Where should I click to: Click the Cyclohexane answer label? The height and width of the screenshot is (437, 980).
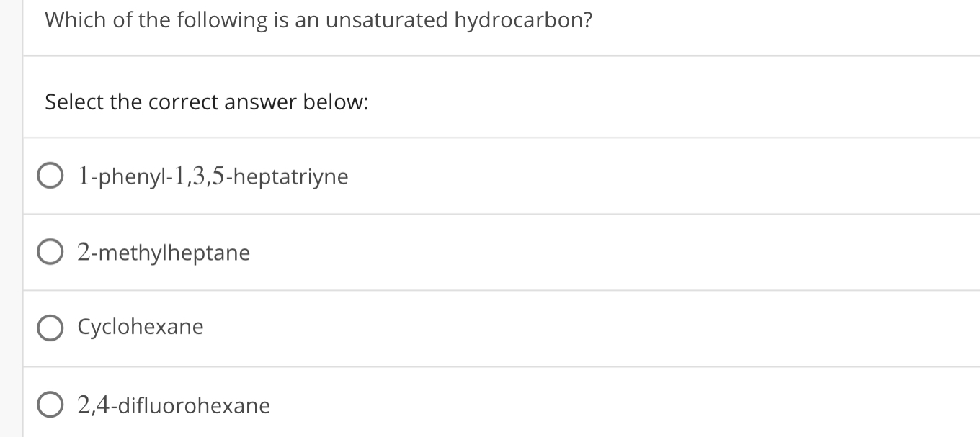140,327
